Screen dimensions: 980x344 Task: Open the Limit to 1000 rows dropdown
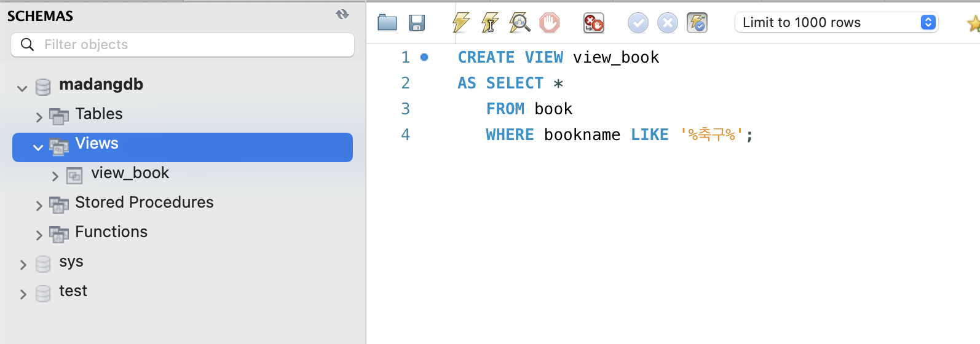pos(837,23)
